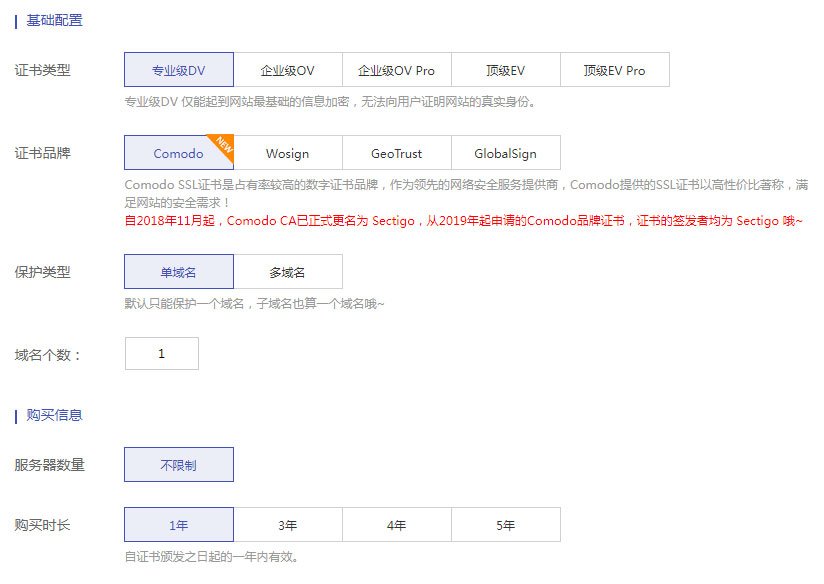The image size is (824, 584).
Task: Click the 域名个数 label
Action: [47, 355]
